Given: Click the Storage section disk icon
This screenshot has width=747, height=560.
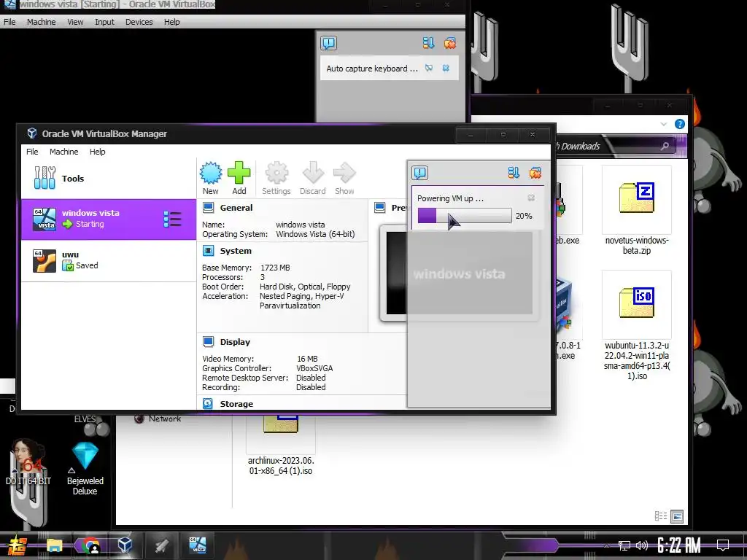Looking at the screenshot, I should 208,404.
